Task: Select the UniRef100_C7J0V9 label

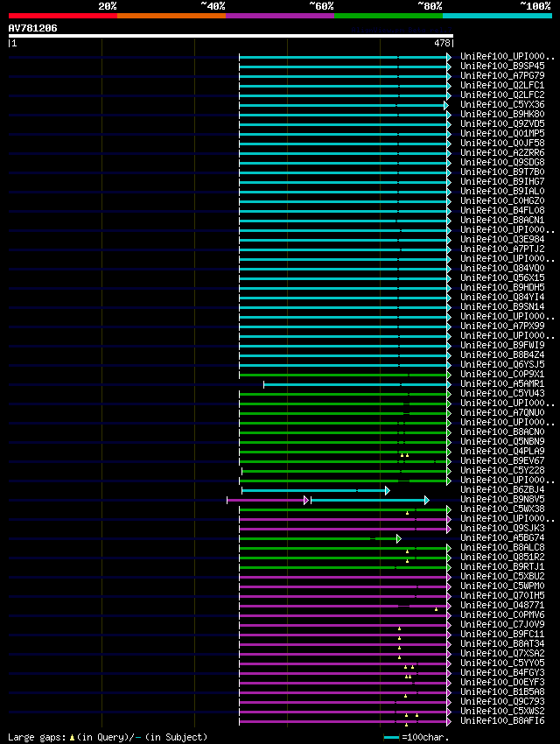Action: tap(502, 624)
